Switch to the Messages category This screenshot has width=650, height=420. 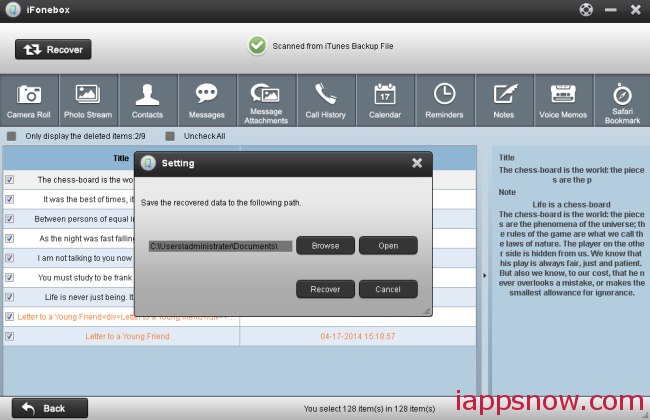(x=207, y=101)
